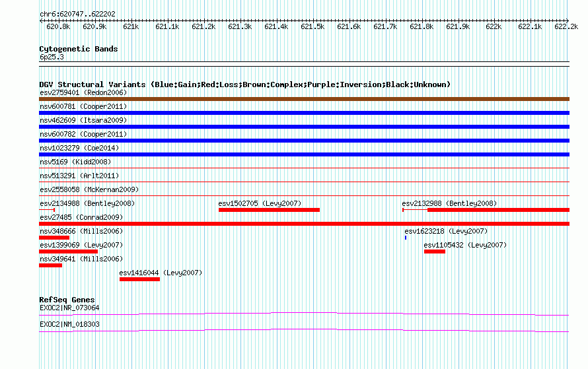Select the tiny blue esv1623218 marker
Viewport: 588px width, 369px height.
coord(406,238)
